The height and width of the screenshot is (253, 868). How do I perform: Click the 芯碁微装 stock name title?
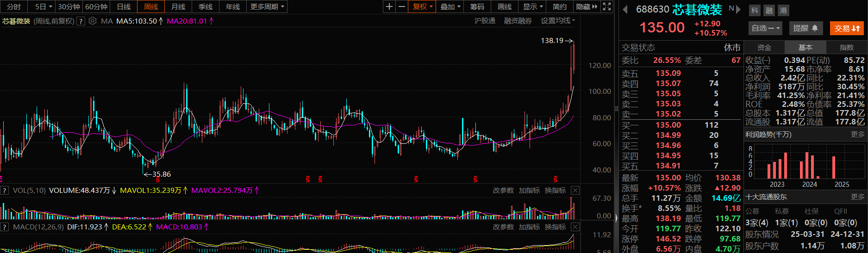pyautogui.click(x=697, y=10)
